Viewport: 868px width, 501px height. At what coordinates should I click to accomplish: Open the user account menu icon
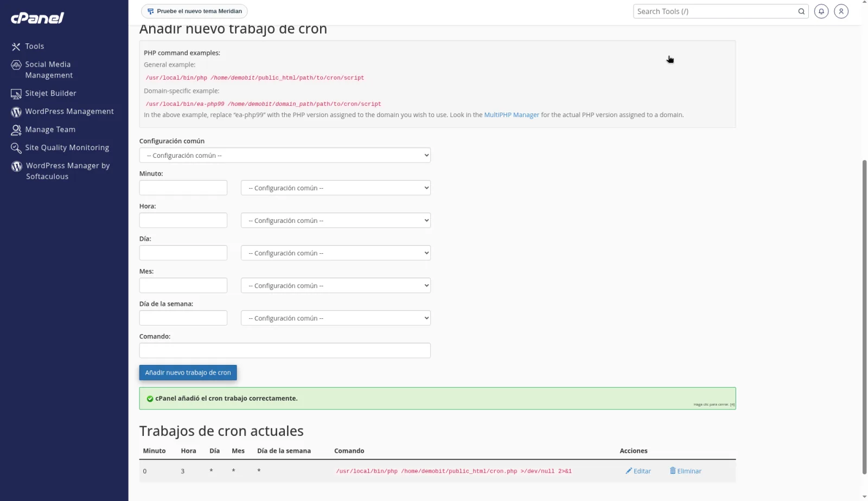click(x=841, y=11)
